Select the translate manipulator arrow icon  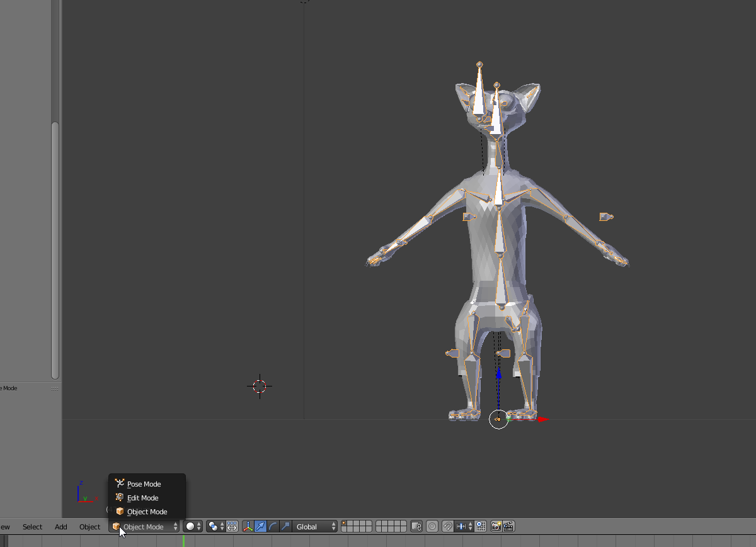(260, 527)
